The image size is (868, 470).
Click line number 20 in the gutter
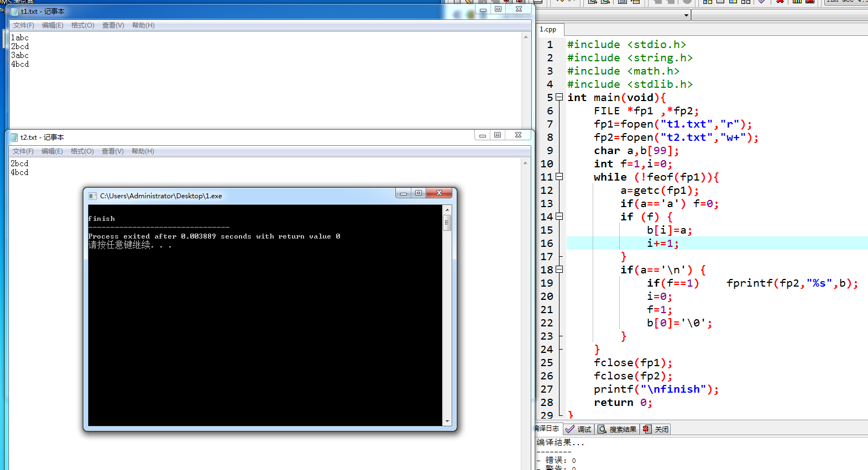click(547, 296)
